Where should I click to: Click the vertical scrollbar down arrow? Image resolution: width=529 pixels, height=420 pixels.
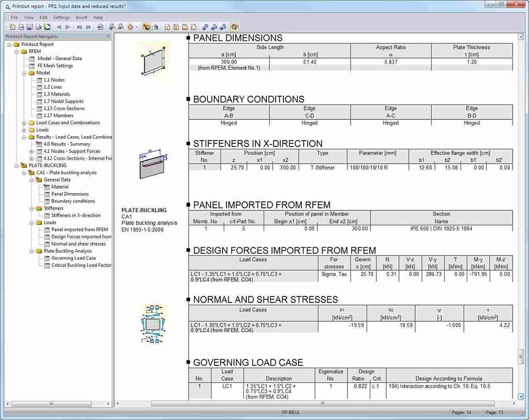point(521,395)
